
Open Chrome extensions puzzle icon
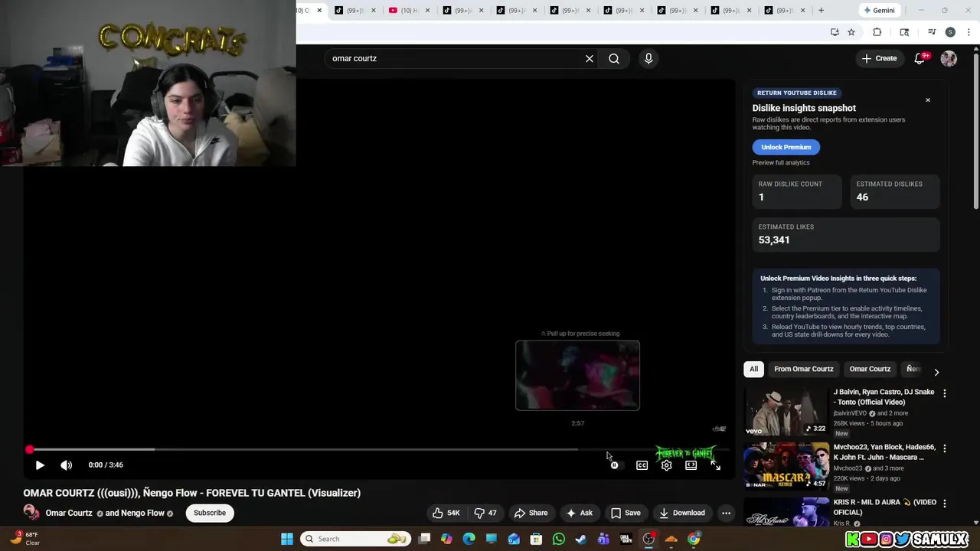click(877, 32)
